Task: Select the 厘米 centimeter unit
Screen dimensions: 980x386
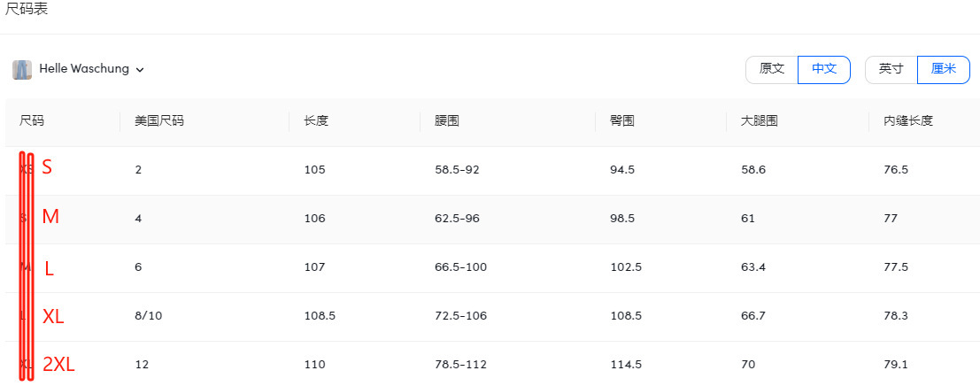Action: (943, 69)
